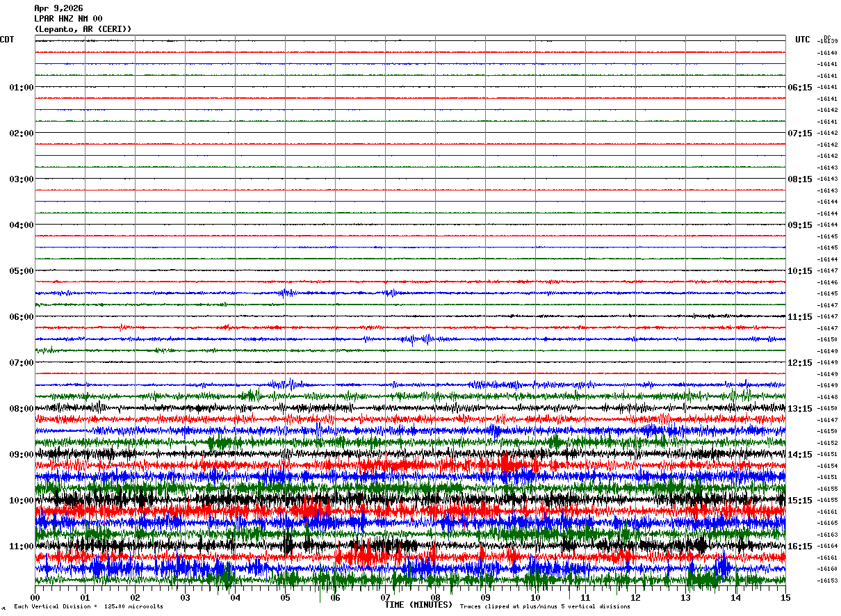The image size is (841, 616).
Task: Select the station code 'LPAR HNZ NM 00'
Action: point(68,19)
